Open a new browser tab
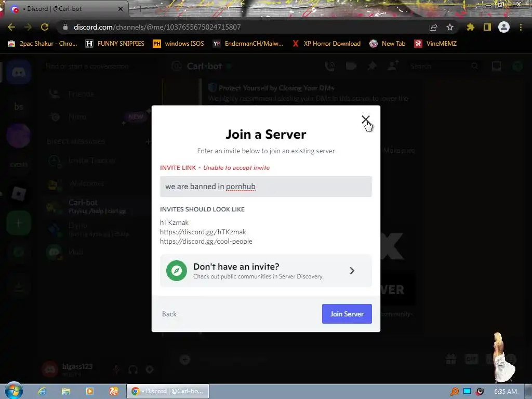Screen dimensions: 532x399 (140, 9)
